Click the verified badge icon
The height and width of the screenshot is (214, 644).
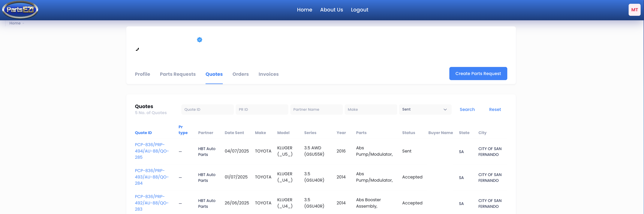point(199,40)
